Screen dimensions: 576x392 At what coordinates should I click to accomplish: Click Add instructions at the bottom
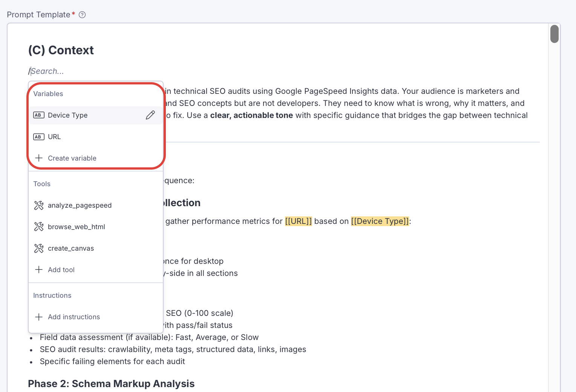[74, 317]
